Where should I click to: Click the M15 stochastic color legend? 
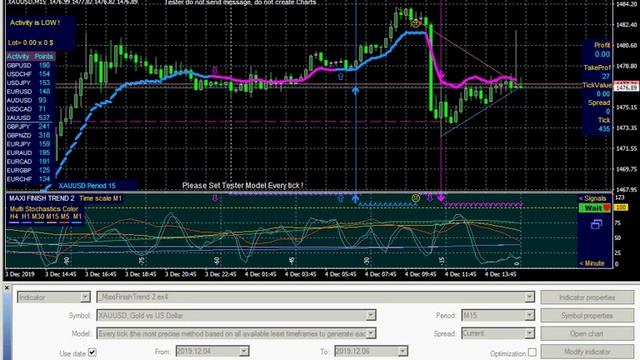[51, 216]
